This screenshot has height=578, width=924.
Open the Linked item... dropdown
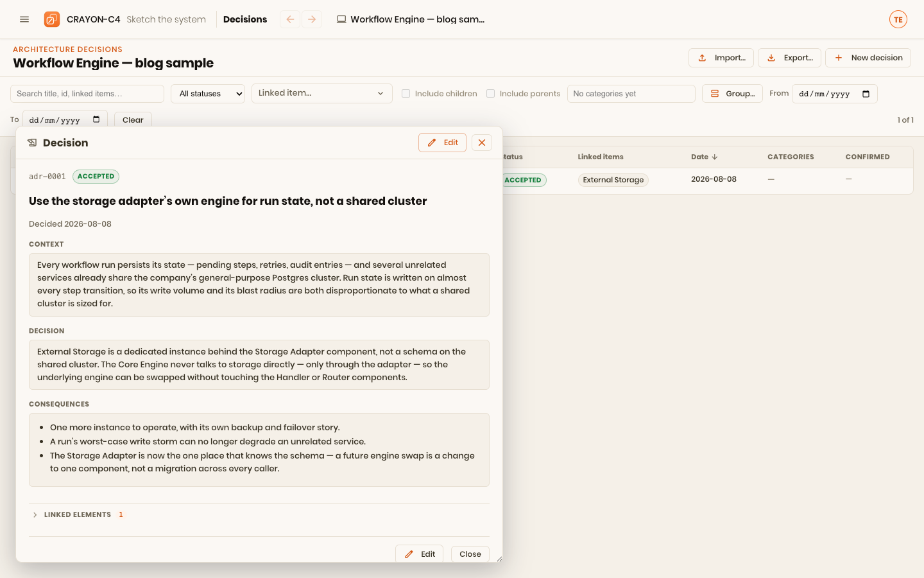tap(322, 93)
